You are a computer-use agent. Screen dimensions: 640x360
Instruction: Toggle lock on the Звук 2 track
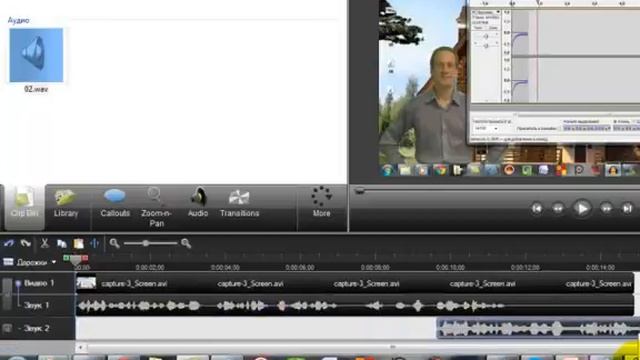[x=7, y=328]
